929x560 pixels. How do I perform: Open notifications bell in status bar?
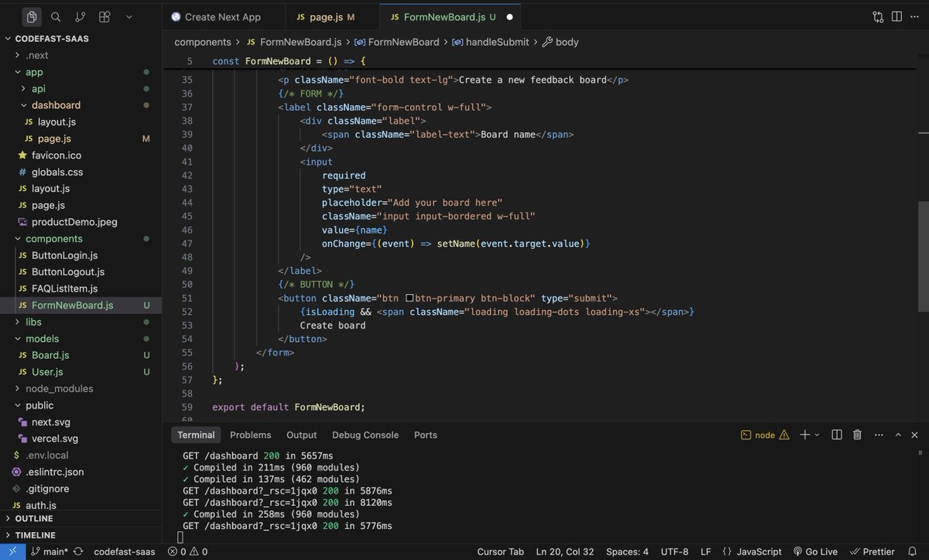click(x=914, y=551)
